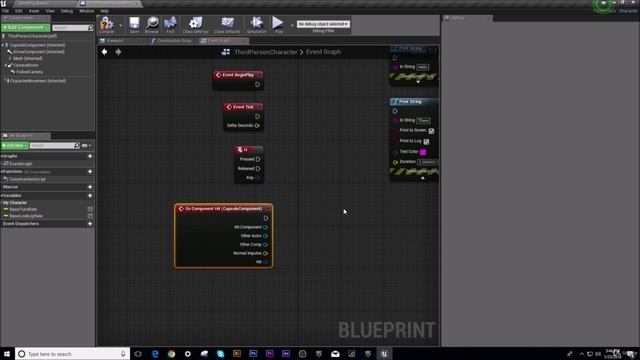Open the Asset menu
Image resolution: width=640 pixels, height=360 pixels.
[x=34, y=11]
